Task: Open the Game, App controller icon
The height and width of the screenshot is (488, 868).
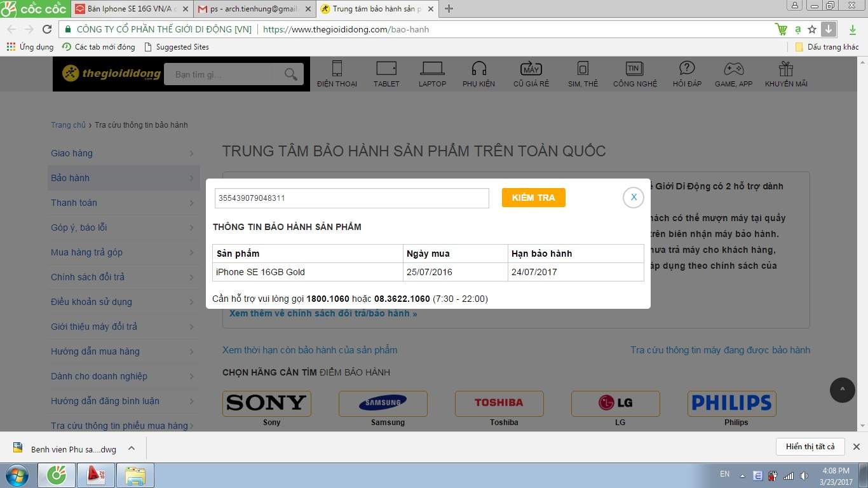Action: 734,69
